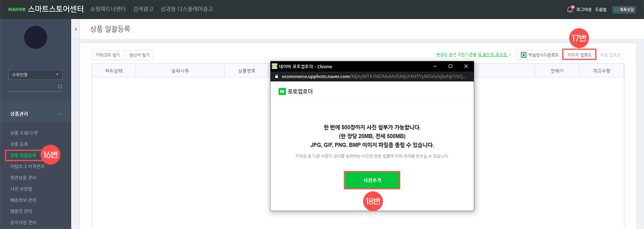Click the sidebar search input field

32,87
